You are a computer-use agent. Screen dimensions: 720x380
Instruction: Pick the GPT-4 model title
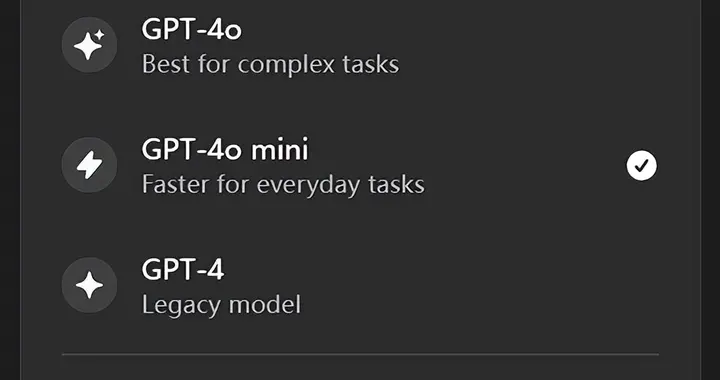[x=183, y=270]
